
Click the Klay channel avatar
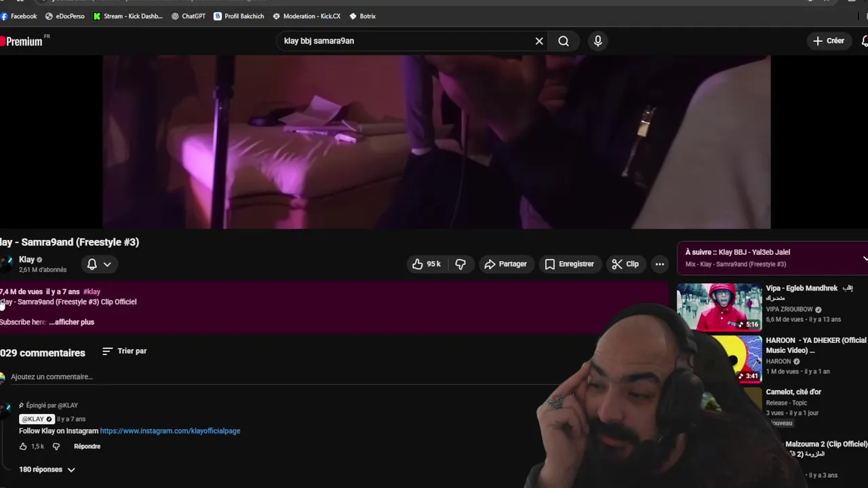pyautogui.click(x=7, y=264)
